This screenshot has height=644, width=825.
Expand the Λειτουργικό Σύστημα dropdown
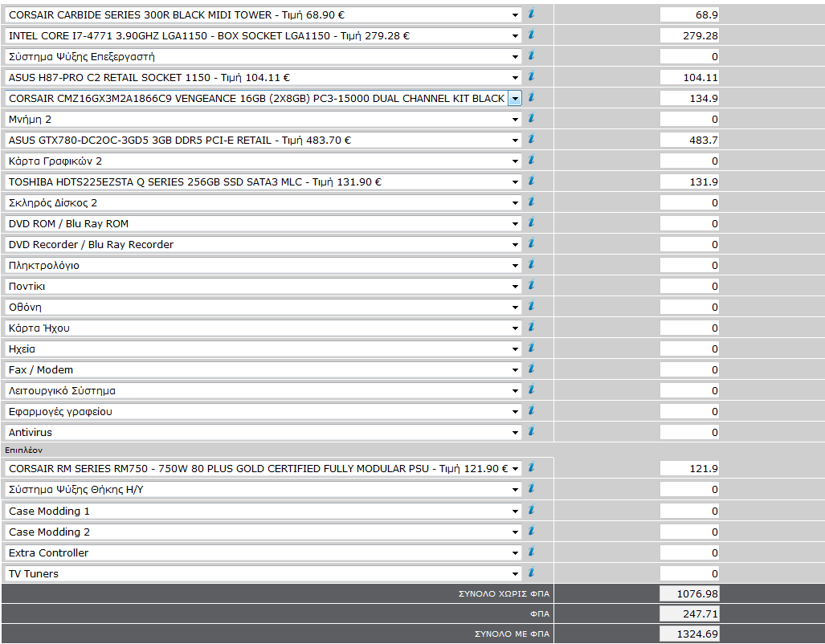point(263,390)
